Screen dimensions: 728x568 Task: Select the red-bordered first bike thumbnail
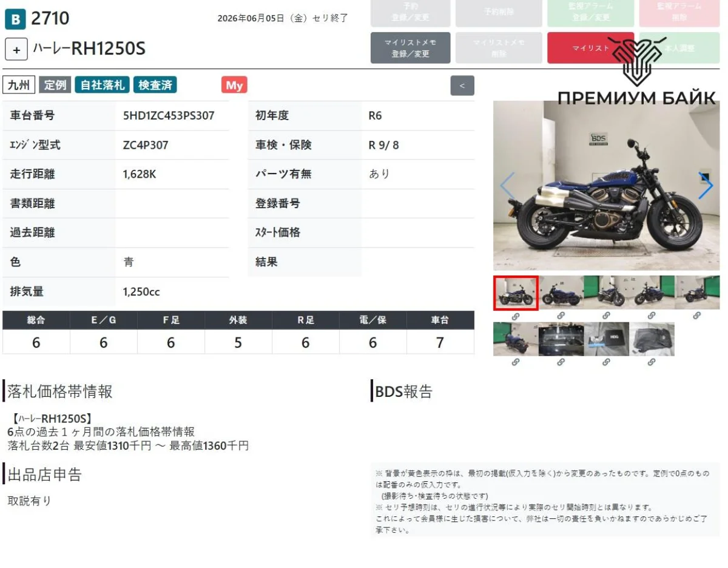(516, 293)
